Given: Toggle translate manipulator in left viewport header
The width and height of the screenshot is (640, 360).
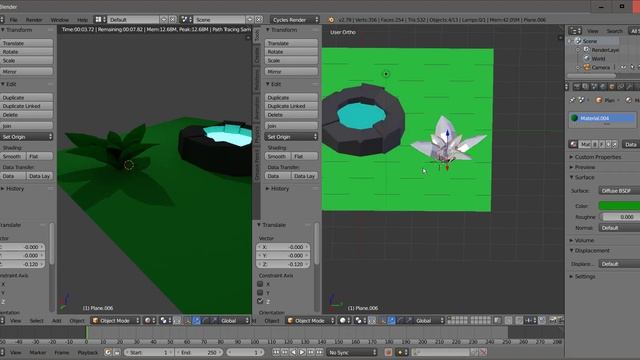Looking at the screenshot, I should click(x=196, y=321).
